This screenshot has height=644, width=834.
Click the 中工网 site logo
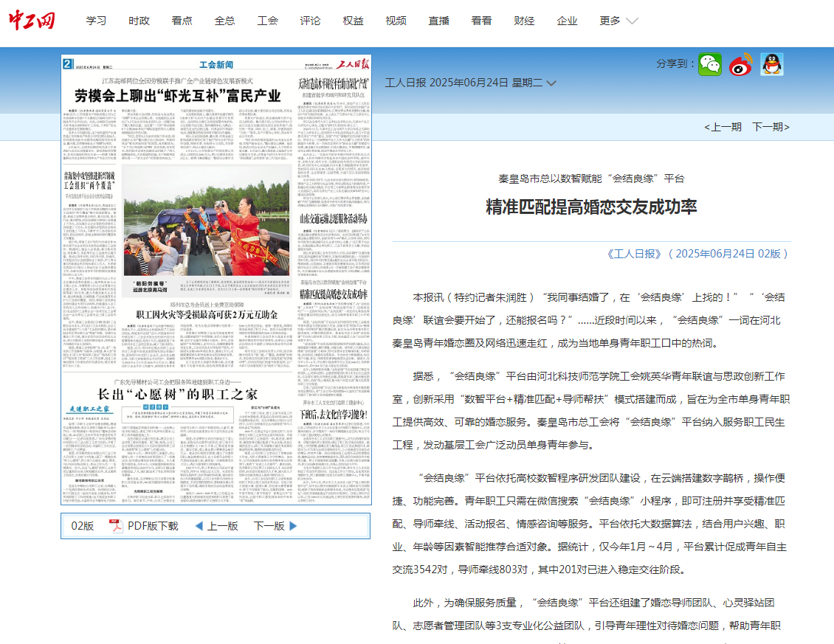[32, 20]
